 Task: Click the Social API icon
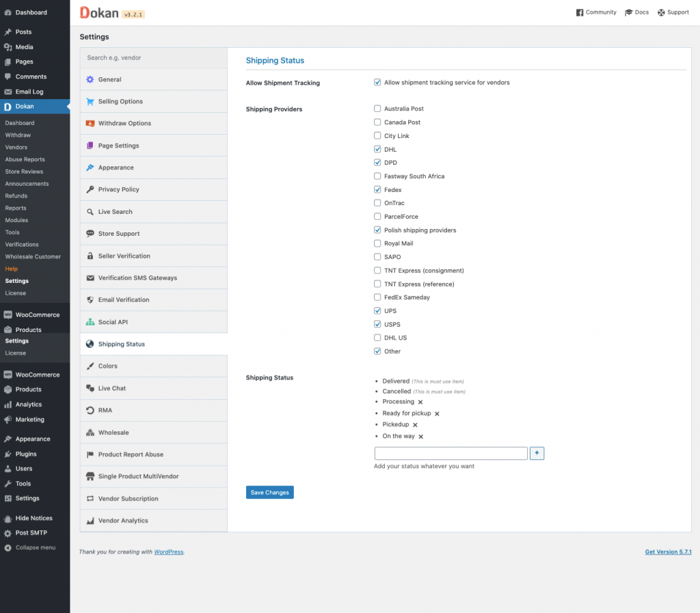pos(90,322)
